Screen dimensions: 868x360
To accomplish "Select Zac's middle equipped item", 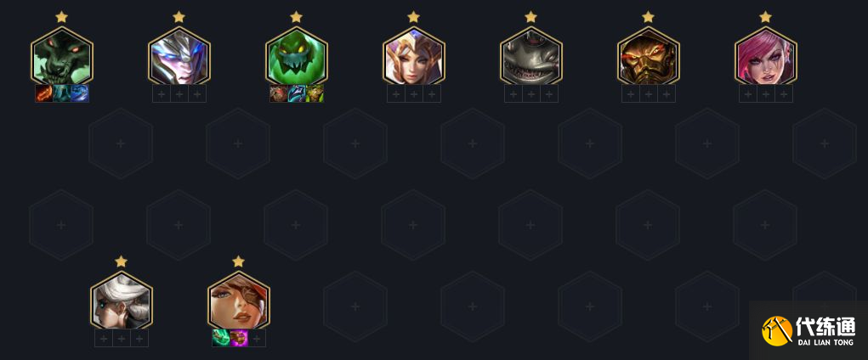I will [x=296, y=93].
